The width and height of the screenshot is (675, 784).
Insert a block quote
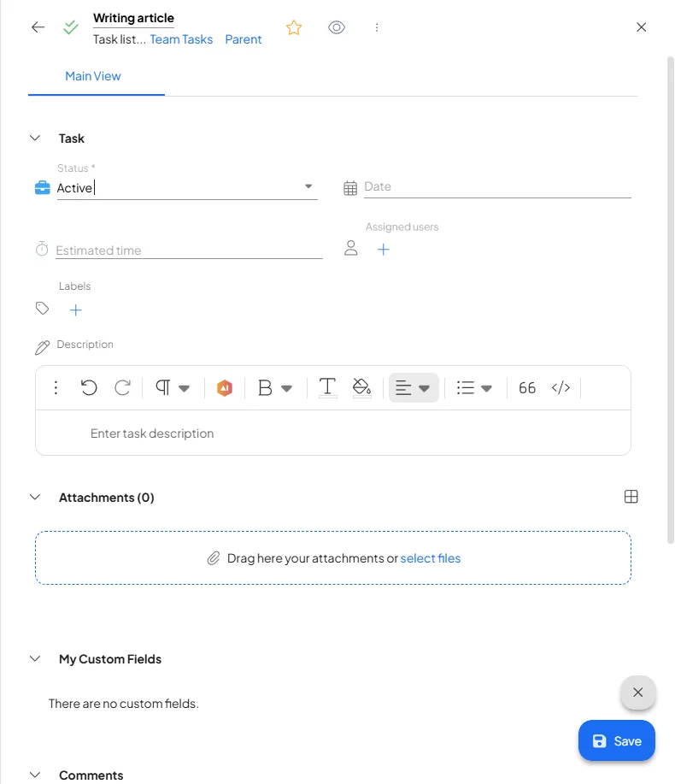pos(527,387)
